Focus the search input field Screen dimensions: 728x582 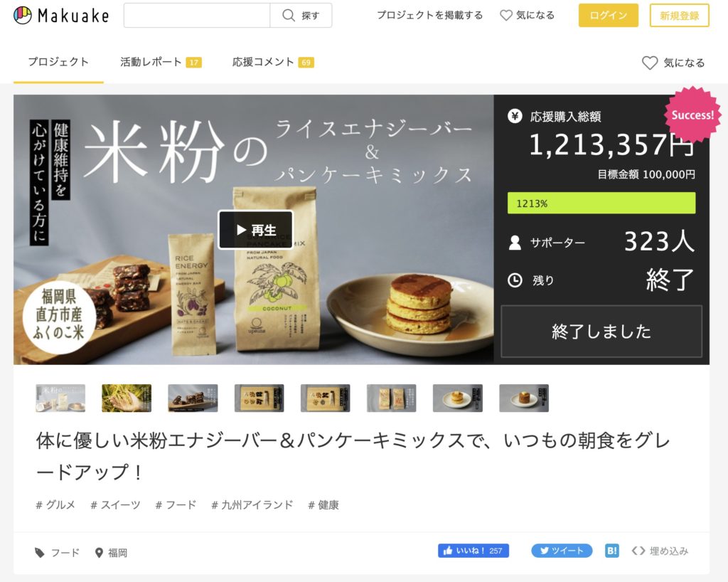[x=197, y=16]
